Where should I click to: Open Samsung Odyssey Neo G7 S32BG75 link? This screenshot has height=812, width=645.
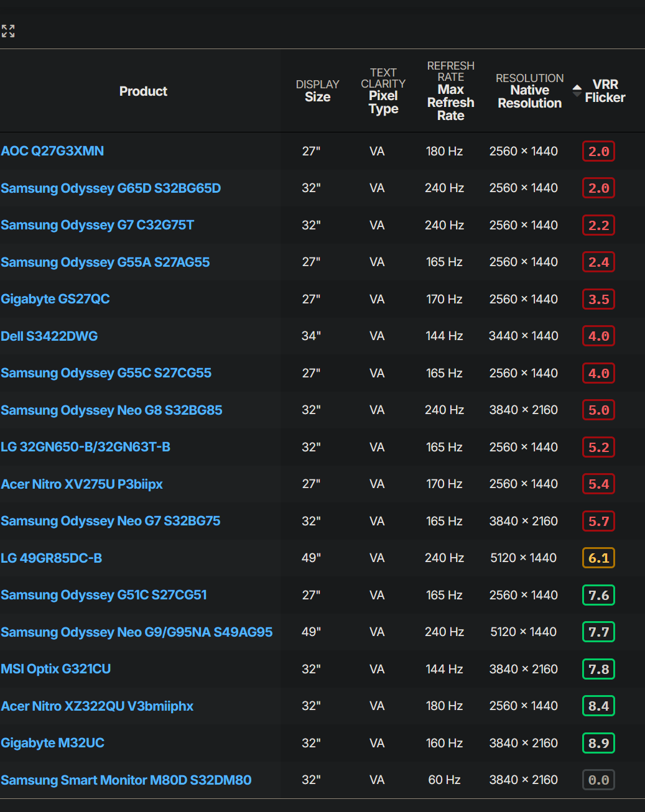click(x=111, y=521)
